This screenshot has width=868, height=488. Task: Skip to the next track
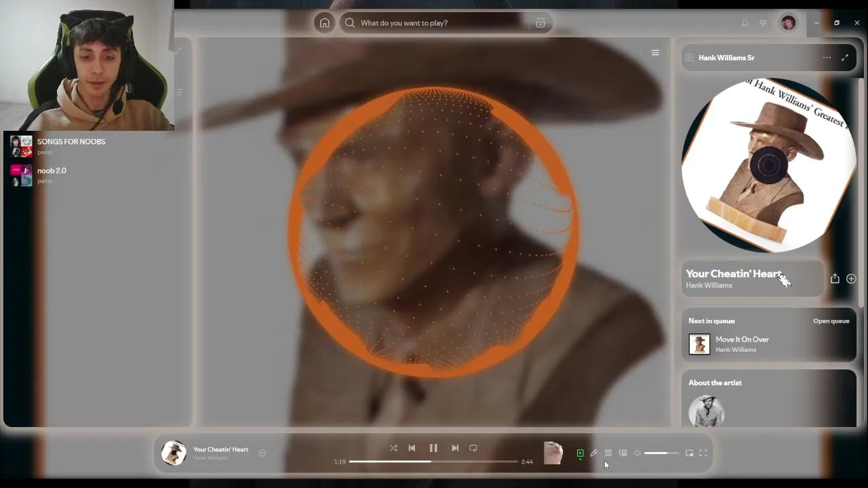pos(455,448)
